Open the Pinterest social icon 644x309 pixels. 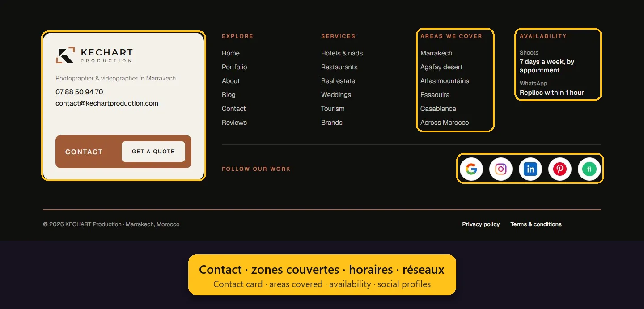tap(560, 169)
